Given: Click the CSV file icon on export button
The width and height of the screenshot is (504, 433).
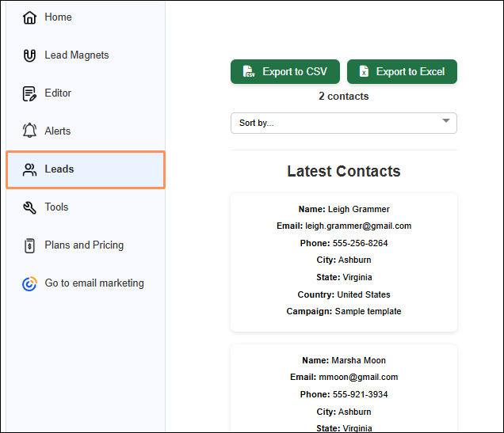Looking at the screenshot, I should pos(249,72).
